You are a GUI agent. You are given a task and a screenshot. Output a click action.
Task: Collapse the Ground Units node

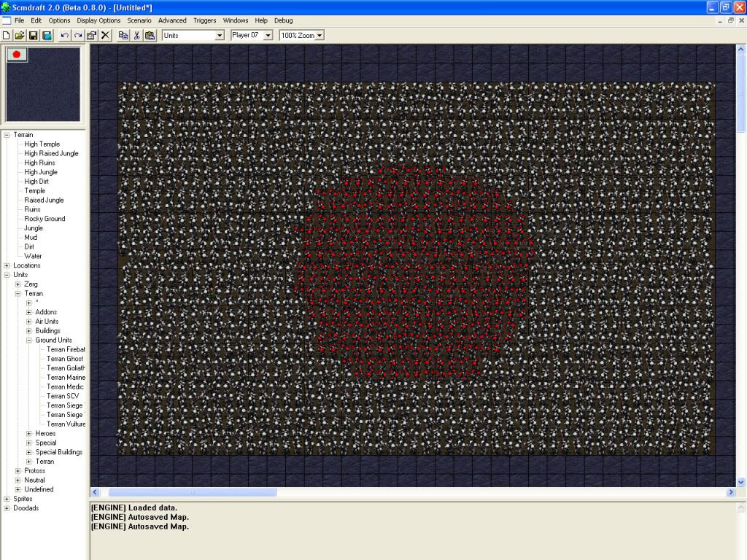(29, 340)
